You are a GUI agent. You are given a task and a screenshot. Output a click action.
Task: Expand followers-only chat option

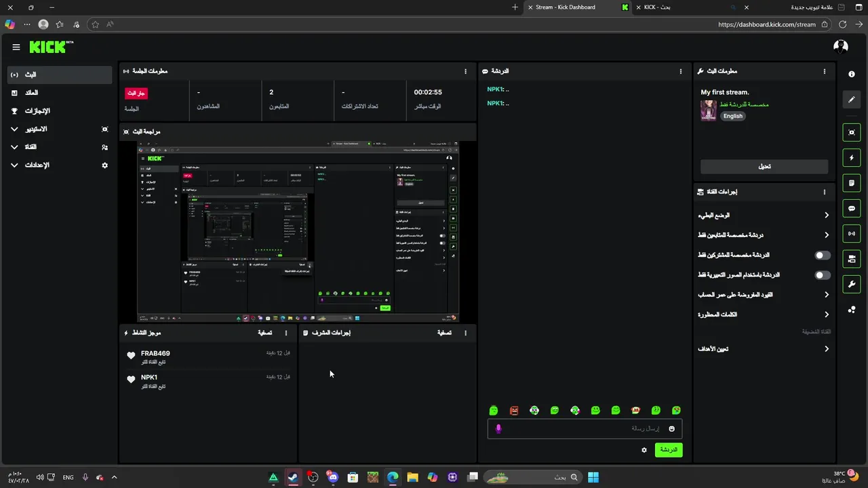coord(764,235)
